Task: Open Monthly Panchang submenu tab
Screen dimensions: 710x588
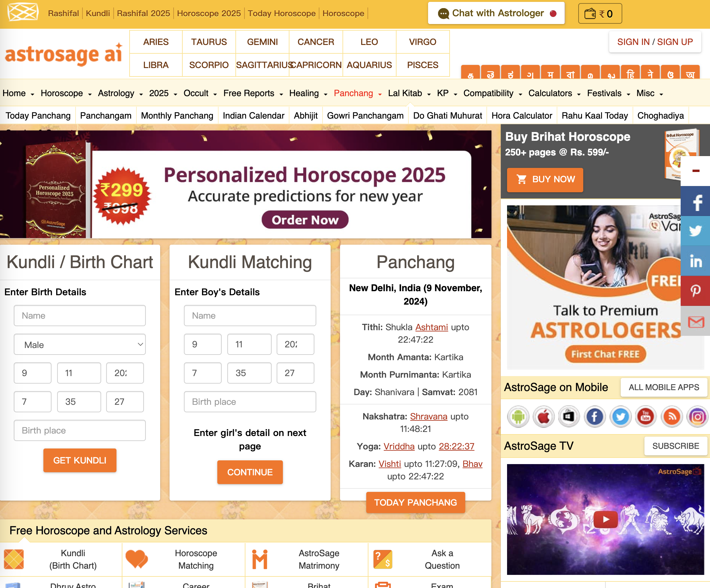Action: [177, 115]
